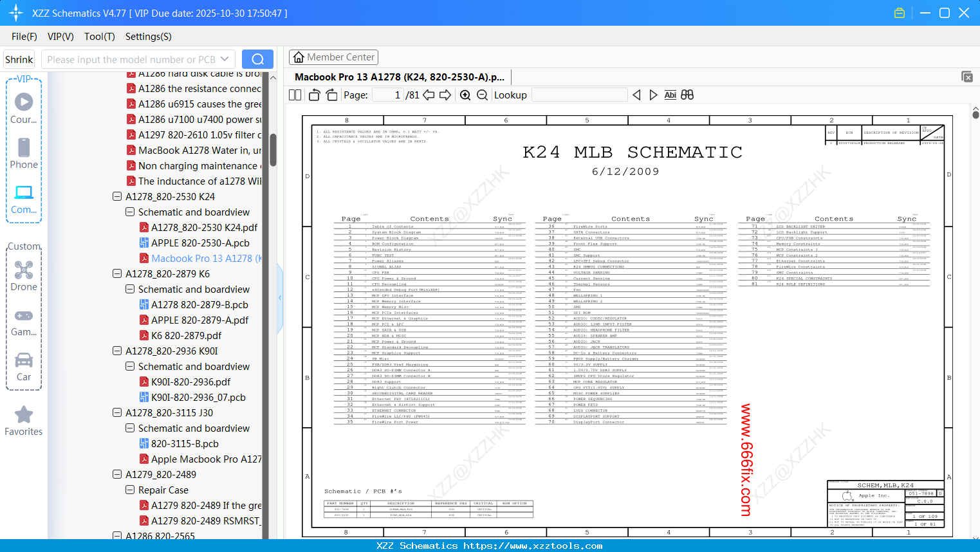Screen dimensions: 980x552
Task: Click the schematic viewer vertical scrollbar thumb
Action: tap(975, 115)
